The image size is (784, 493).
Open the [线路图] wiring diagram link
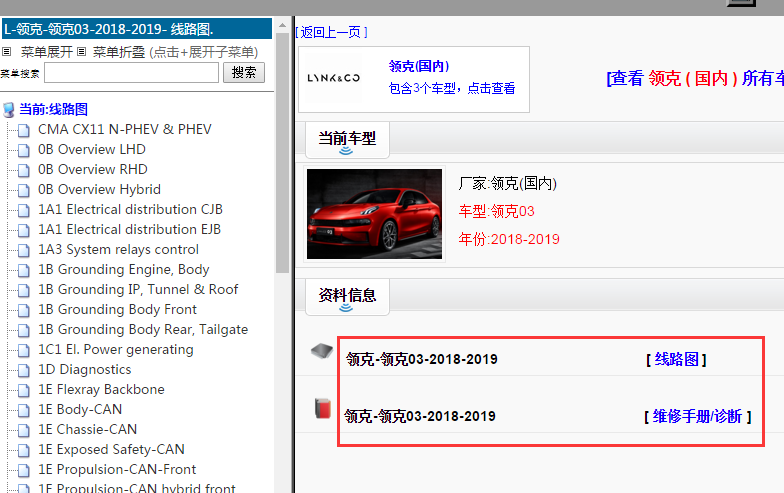pos(676,359)
